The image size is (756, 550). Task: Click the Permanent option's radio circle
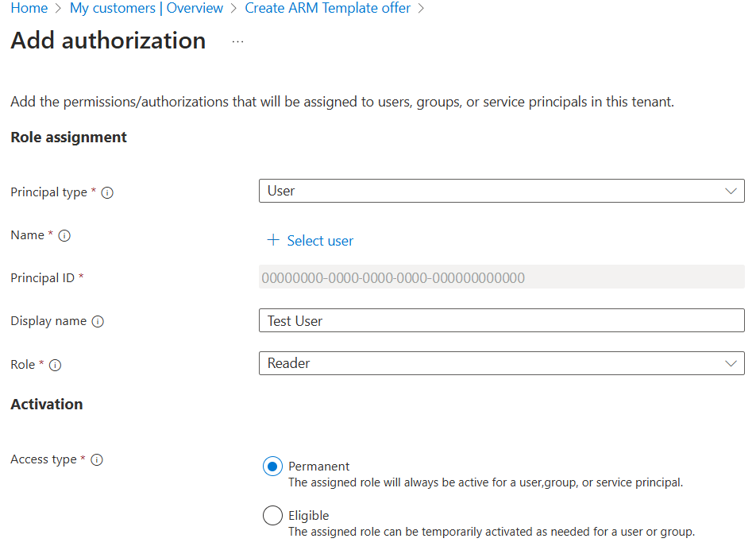coord(272,467)
